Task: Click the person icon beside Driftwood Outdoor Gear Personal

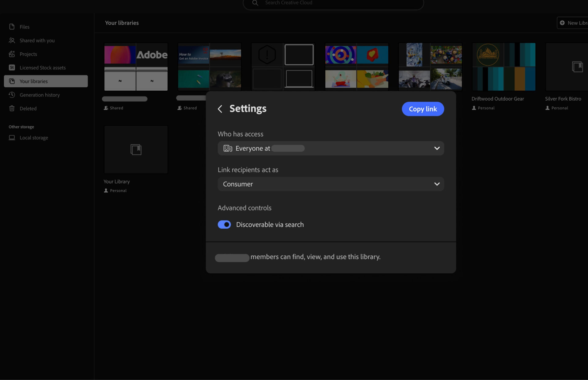Action: [x=474, y=108]
